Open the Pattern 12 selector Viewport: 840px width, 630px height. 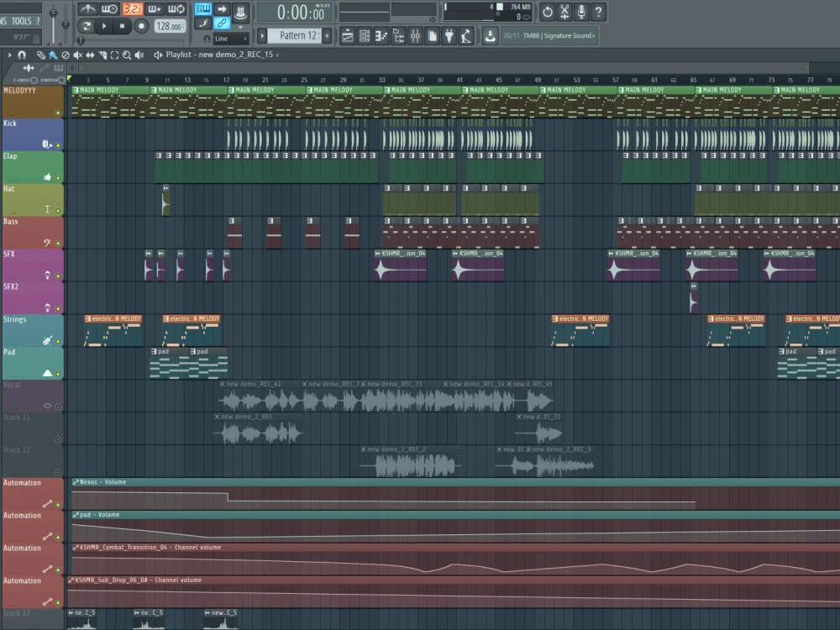click(294, 36)
